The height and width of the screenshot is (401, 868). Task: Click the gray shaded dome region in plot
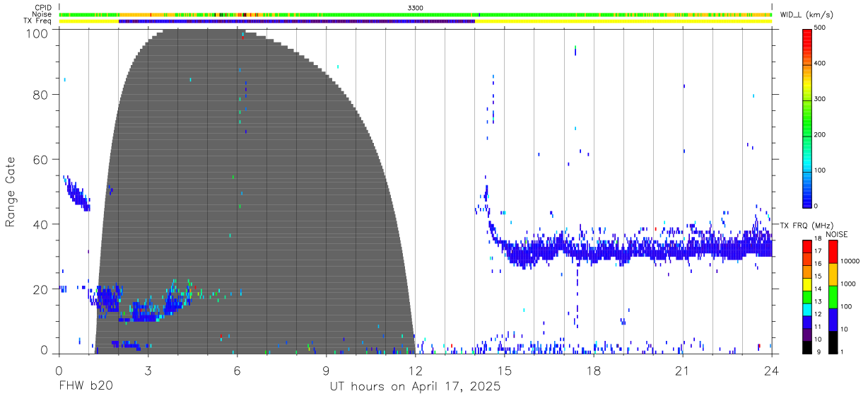[x=254, y=191]
